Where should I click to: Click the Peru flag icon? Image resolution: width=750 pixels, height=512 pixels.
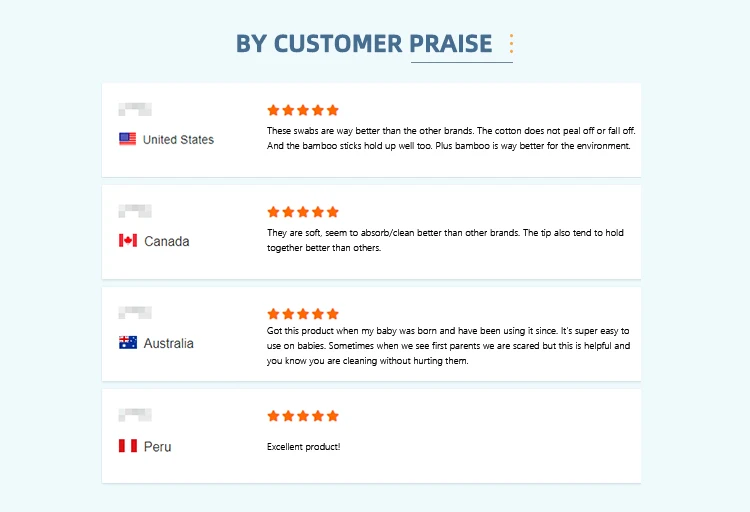128,445
